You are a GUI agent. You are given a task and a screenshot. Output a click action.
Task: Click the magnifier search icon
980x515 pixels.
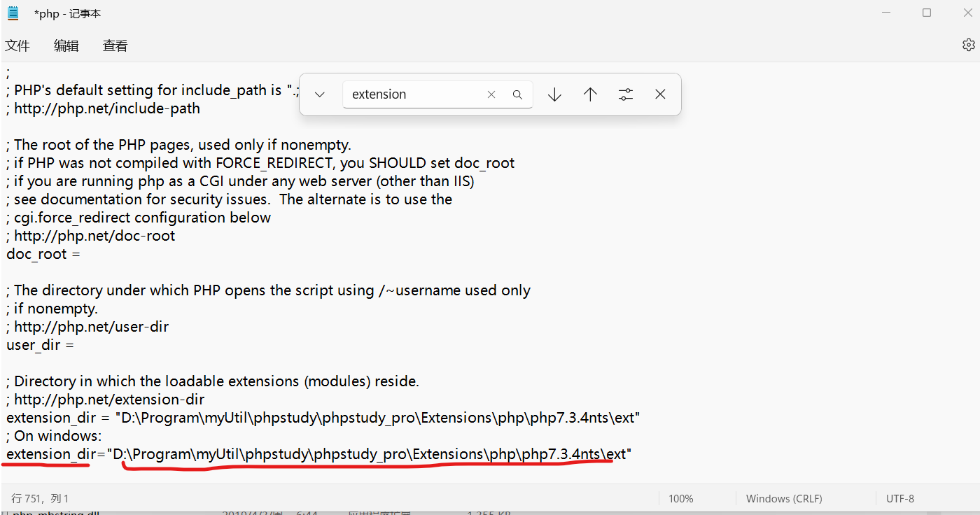[517, 94]
